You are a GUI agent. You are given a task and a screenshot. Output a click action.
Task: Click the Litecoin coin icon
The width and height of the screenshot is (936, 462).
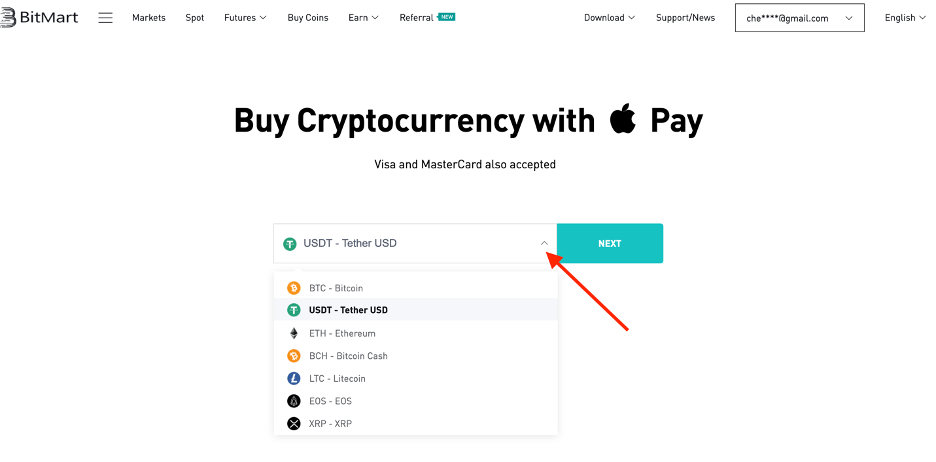pyautogui.click(x=294, y=378)
